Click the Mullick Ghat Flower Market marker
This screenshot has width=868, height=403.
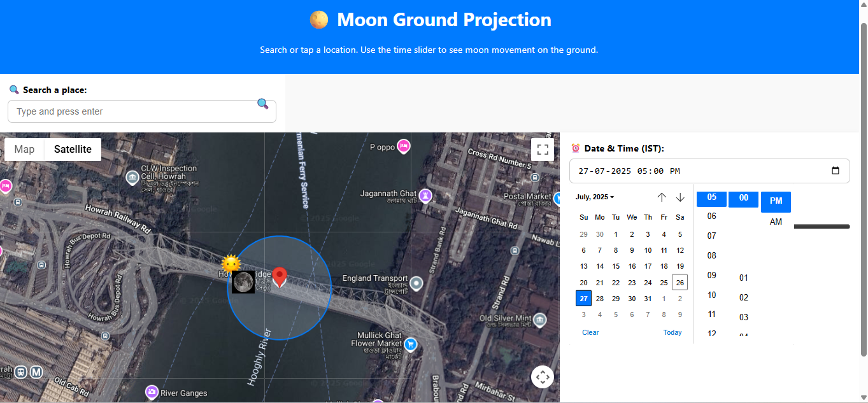pos(411,344)
